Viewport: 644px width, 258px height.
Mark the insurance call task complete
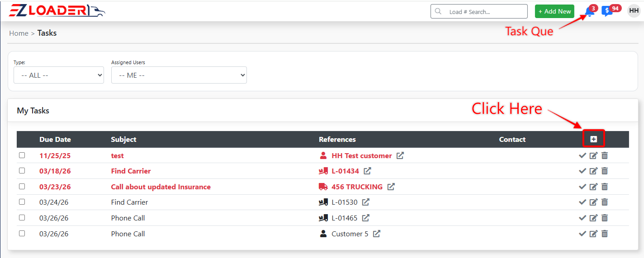[x=582, y=187]
